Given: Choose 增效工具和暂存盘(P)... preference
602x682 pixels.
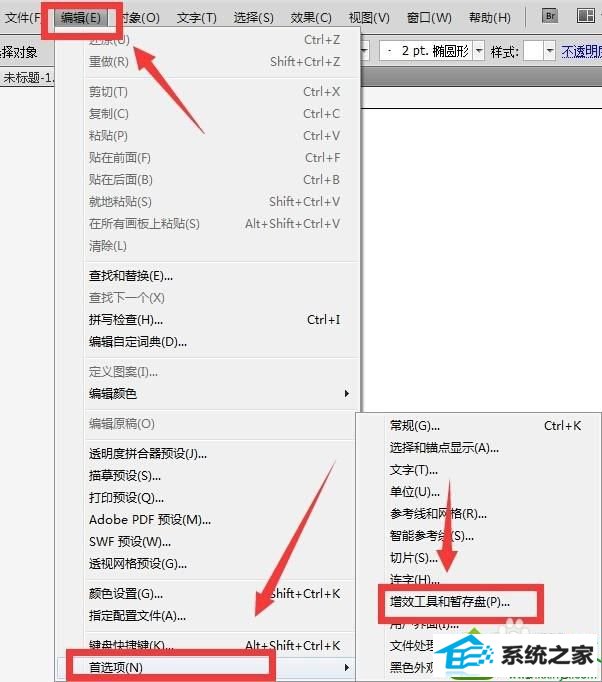Looking at the screenshot, I should 450,602.
